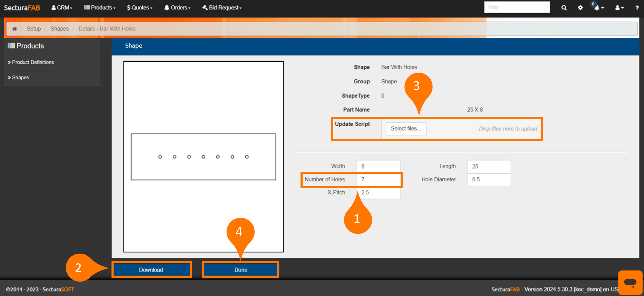Open the orange chat widget

(630, 282)
